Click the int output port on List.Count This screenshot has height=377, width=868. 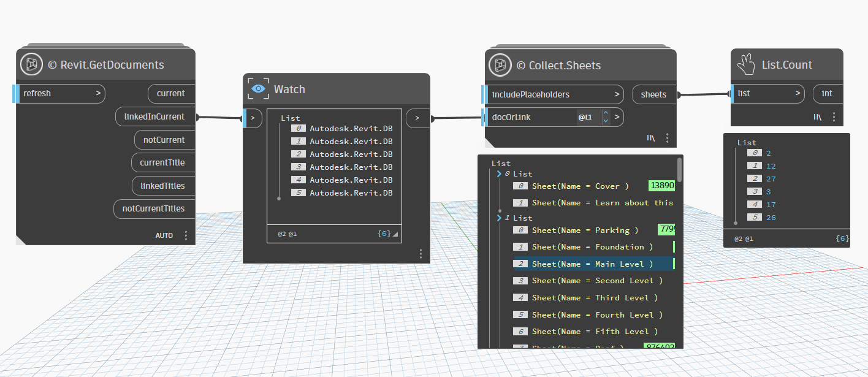click(828, 94)
